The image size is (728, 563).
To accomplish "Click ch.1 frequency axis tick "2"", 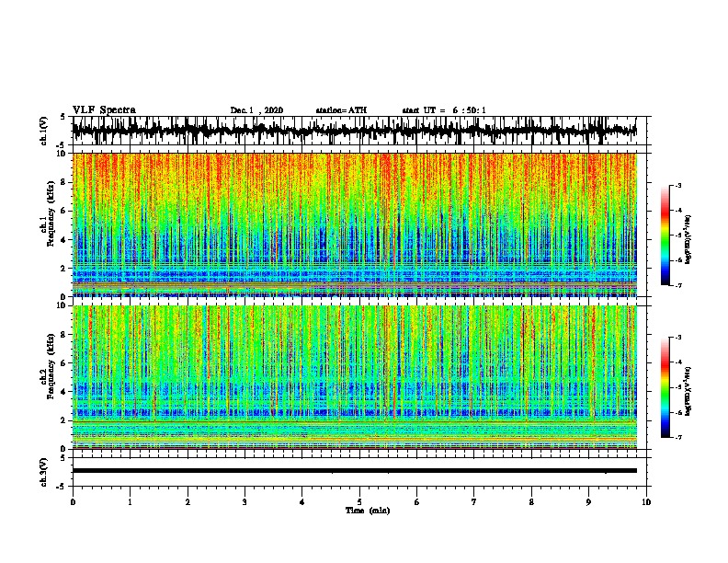I will pos(63,269).
